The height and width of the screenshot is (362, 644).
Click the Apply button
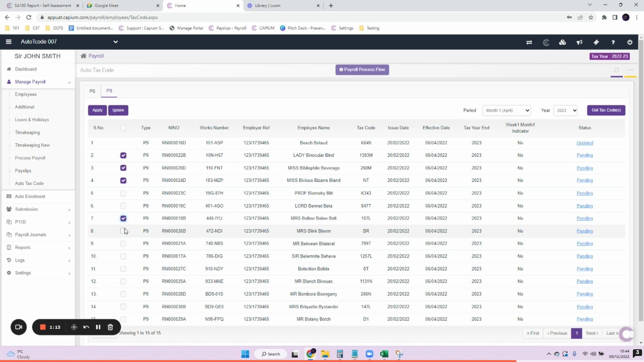pos(97,110)
